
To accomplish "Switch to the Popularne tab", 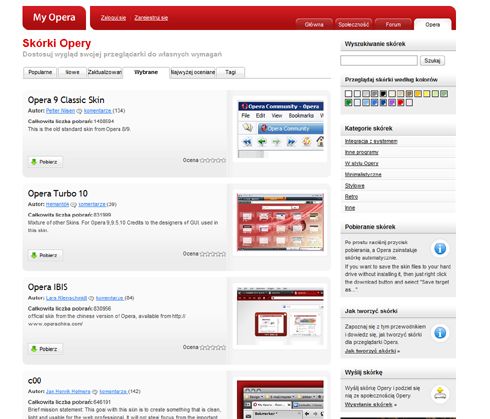I will [x=40, y=72].
